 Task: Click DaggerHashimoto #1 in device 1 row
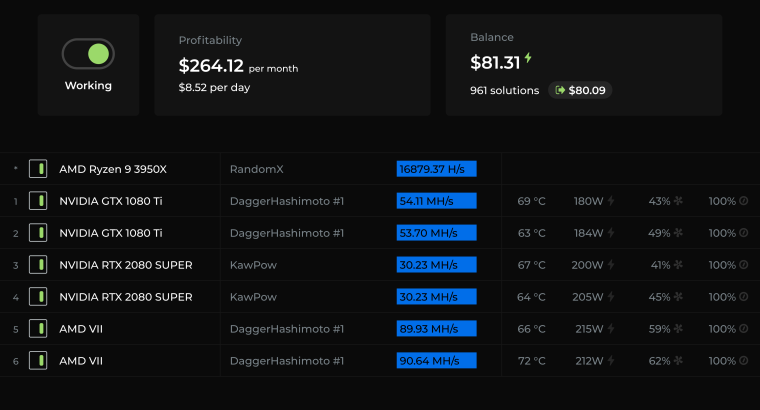pyautogui.click(x=287, y=201)
